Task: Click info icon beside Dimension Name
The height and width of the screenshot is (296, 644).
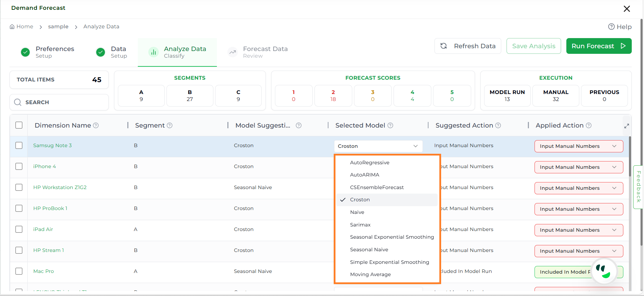Action: [x=96, y=125]
